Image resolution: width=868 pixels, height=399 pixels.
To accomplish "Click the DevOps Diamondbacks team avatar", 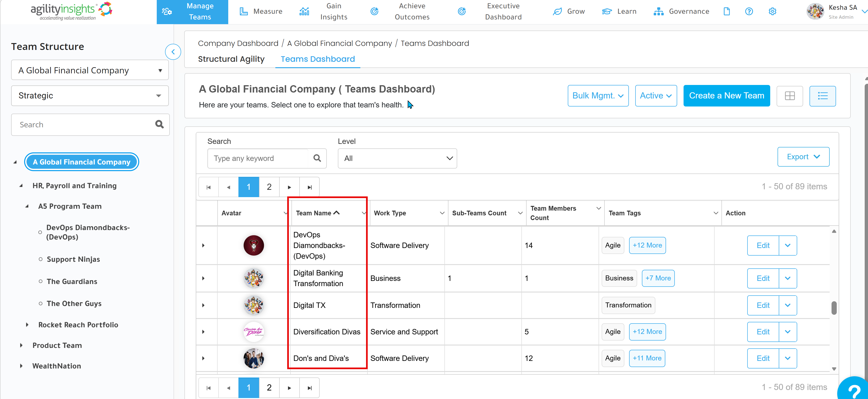I will (x=253, y=245).
